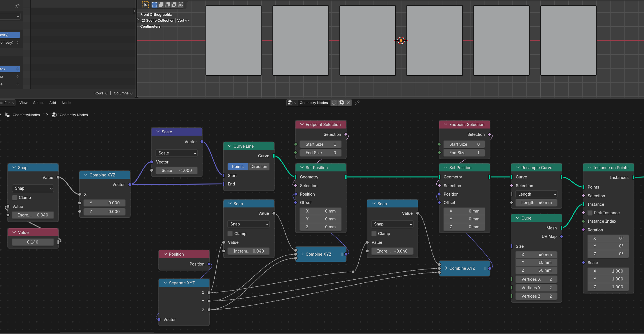Open the Add menu in node editor
Viewport: 644px width, 334px height.
point(53,103)
